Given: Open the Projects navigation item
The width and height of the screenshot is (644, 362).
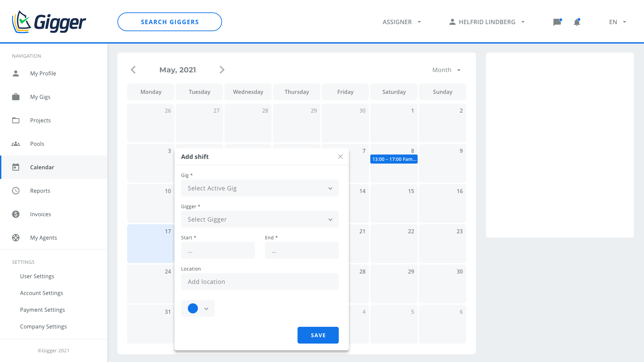Looking at the screenshot, I should 40,120.
